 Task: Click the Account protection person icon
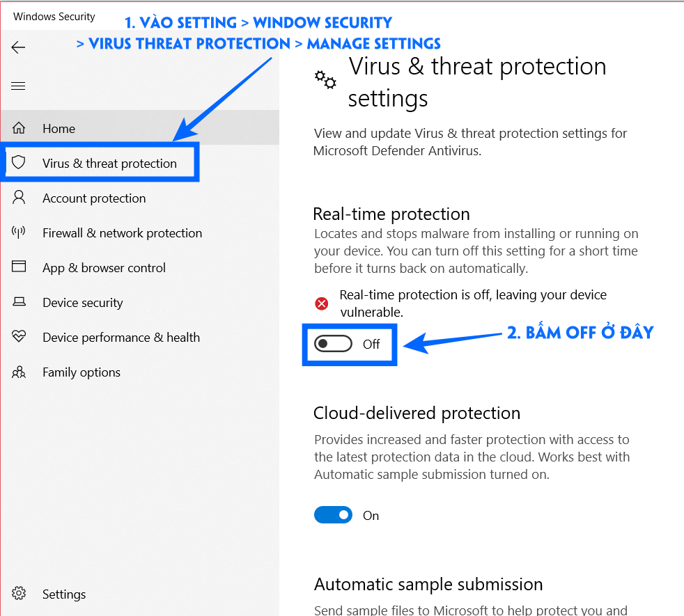(x=19, y=198)
